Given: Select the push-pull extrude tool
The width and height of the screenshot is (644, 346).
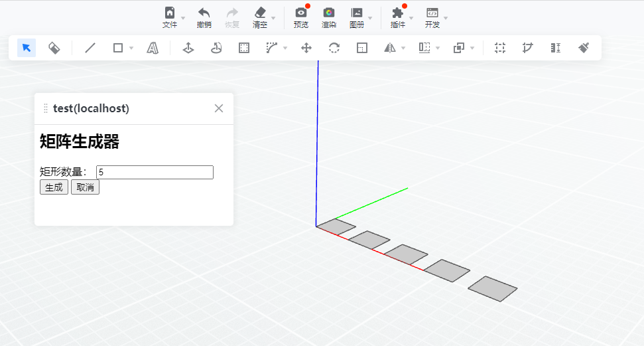Looking at the screenshot, I should coord(188,48).
